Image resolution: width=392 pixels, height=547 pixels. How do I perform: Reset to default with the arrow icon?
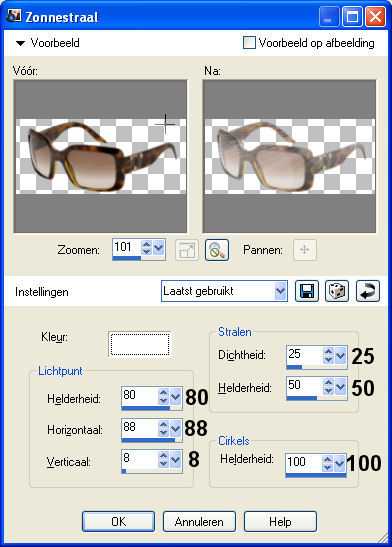(368, 291)
